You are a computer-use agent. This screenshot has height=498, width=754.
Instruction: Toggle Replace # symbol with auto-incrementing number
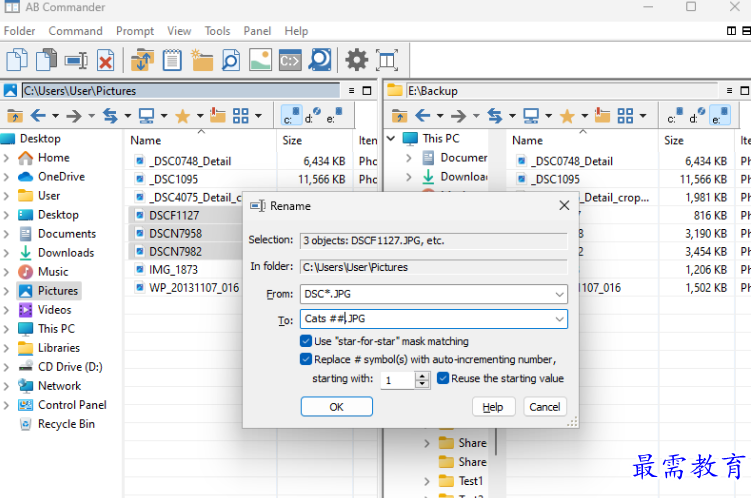click(x=306, y=360)
